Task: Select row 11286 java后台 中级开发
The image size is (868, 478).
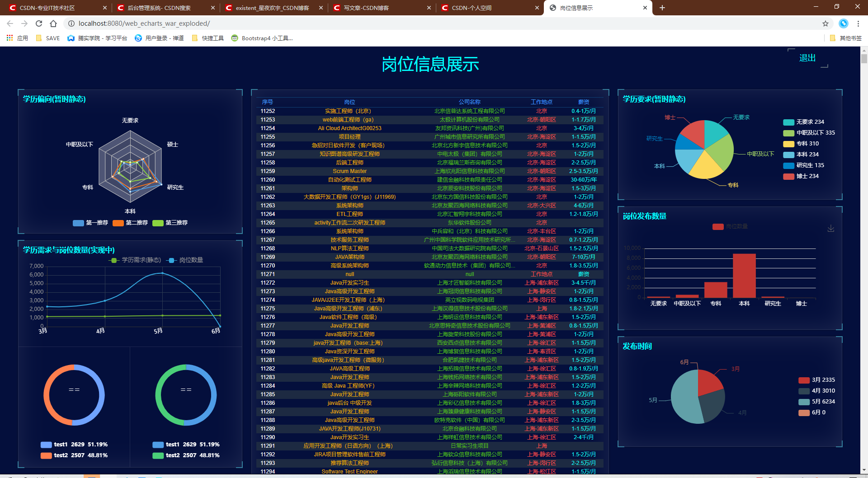Action: 430,403
